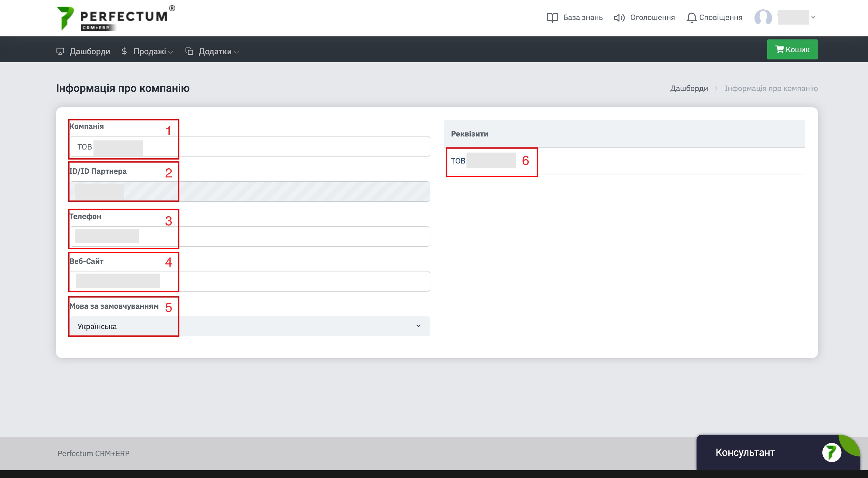Click the Дашборди monitor icon in navbar
The height and width of the screenshot is (478, 868).
[60, 51]
